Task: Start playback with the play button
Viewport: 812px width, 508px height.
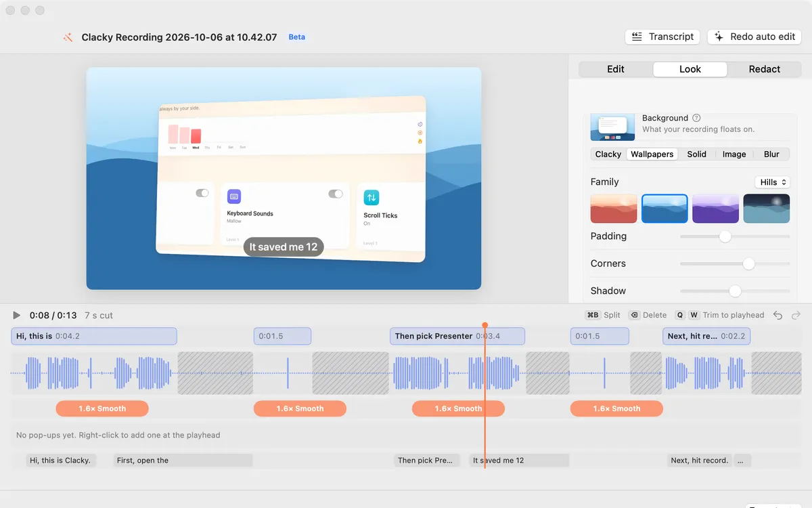Action: tap(17, 315)
